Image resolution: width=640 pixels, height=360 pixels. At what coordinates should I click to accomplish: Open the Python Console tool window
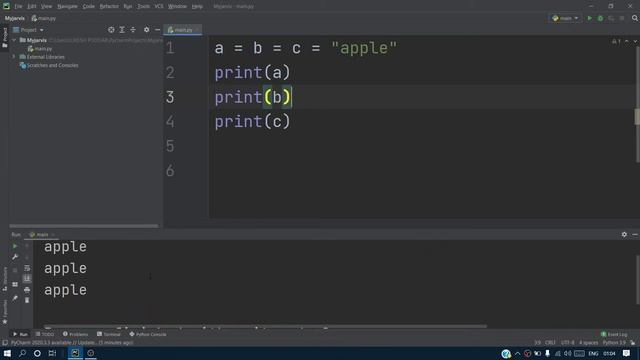coord(148,334)
